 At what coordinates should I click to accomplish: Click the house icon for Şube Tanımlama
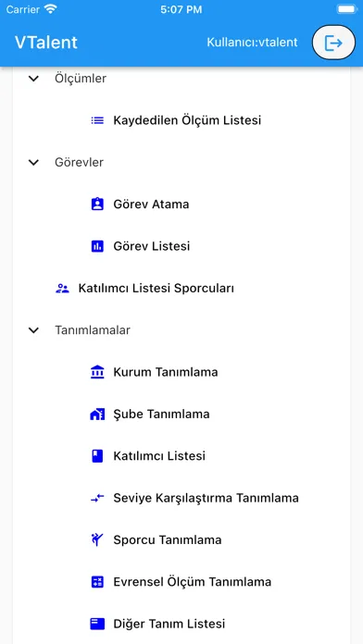[97, 414]
